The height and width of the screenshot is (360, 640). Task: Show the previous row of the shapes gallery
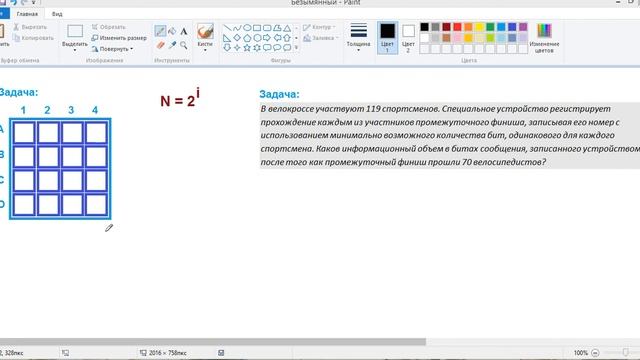click(x=296, y=28)
